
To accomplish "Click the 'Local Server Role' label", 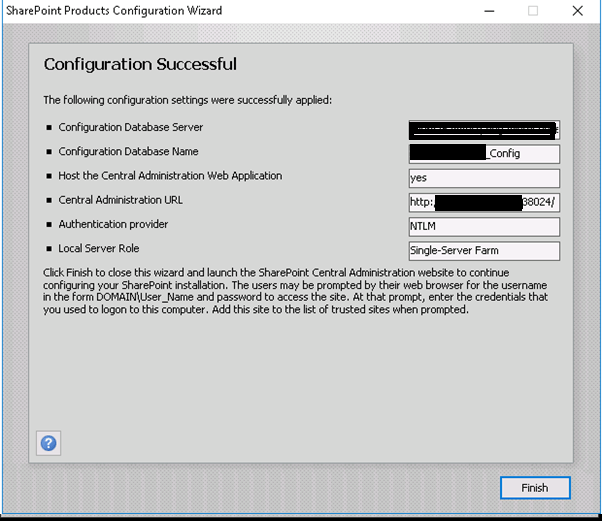I will pos(99,248).
